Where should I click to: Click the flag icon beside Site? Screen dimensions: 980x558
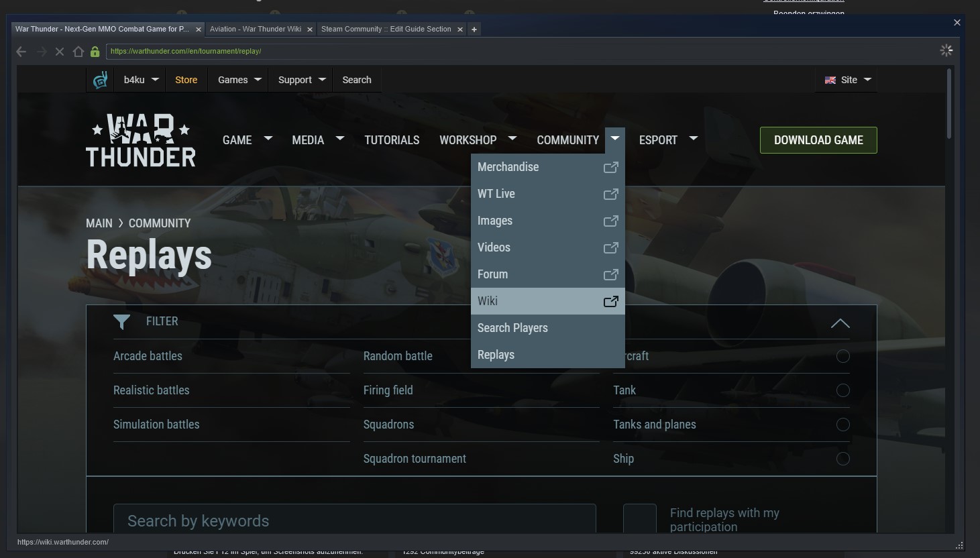(830, 80)
